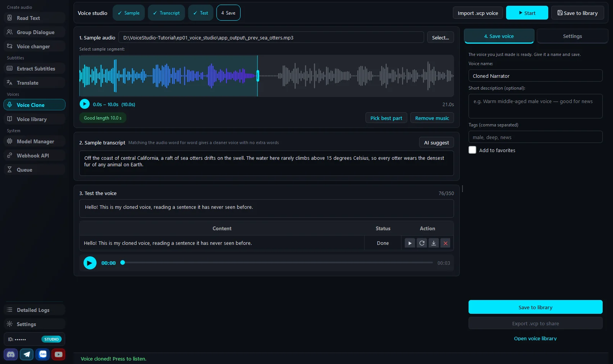Open Webhook API page
The height and width of the screenshot is (364, 613).
coord(34,156)
